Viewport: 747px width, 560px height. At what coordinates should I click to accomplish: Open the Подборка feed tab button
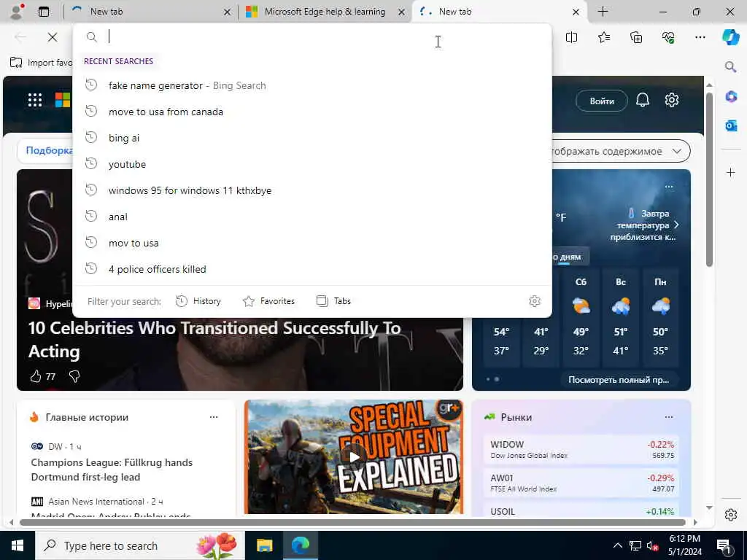(x=49, y=150)
